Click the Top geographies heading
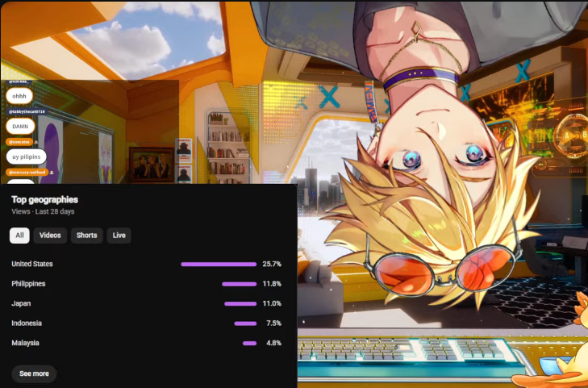The width and height of the screenshot is (588, 388). coord(44,200)
